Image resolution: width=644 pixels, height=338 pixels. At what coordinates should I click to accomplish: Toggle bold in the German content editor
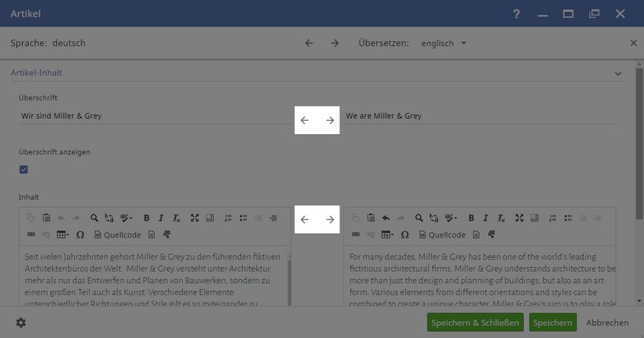point(146,218)
